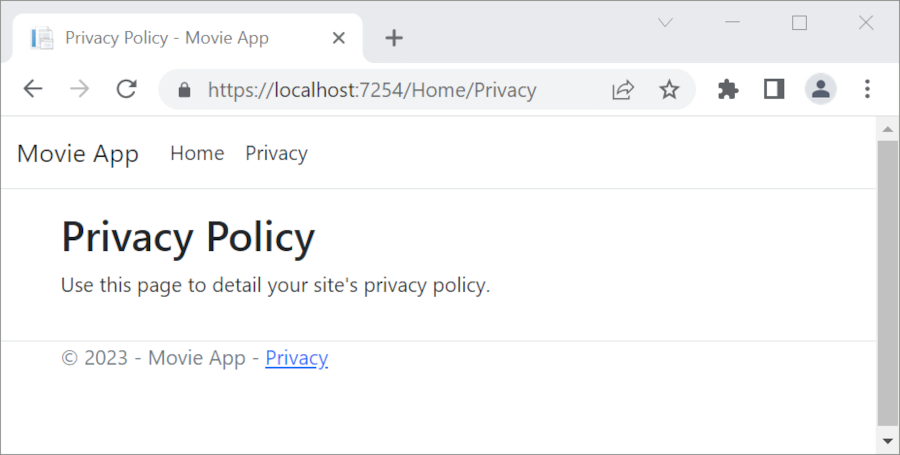
Task: Expand the tab search chevron
Action: click(x=665, y=23)
